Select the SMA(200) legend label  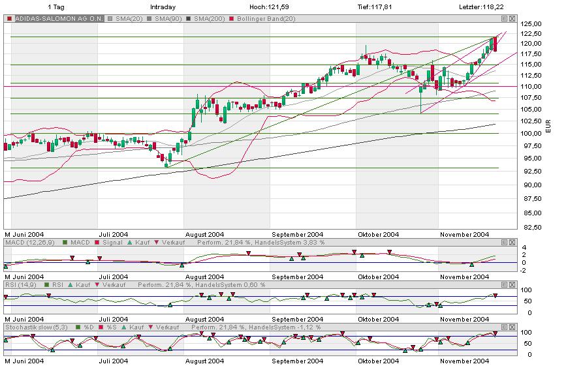click(x=210, y=18)
